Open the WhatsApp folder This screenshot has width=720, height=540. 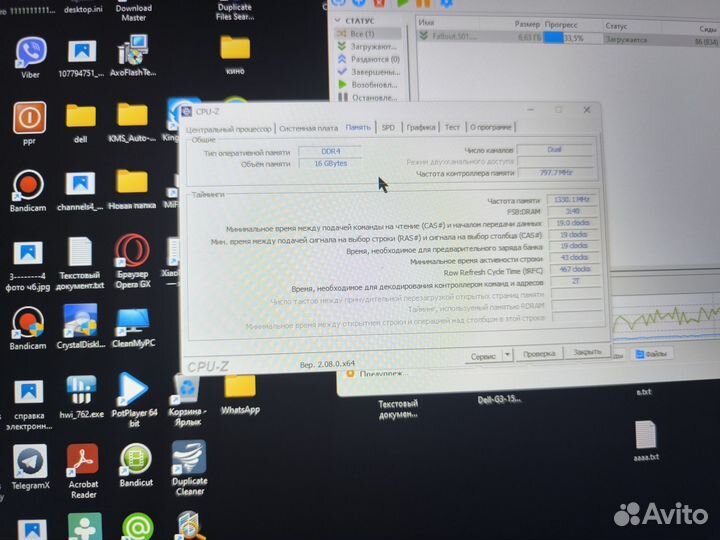(240, 395)
